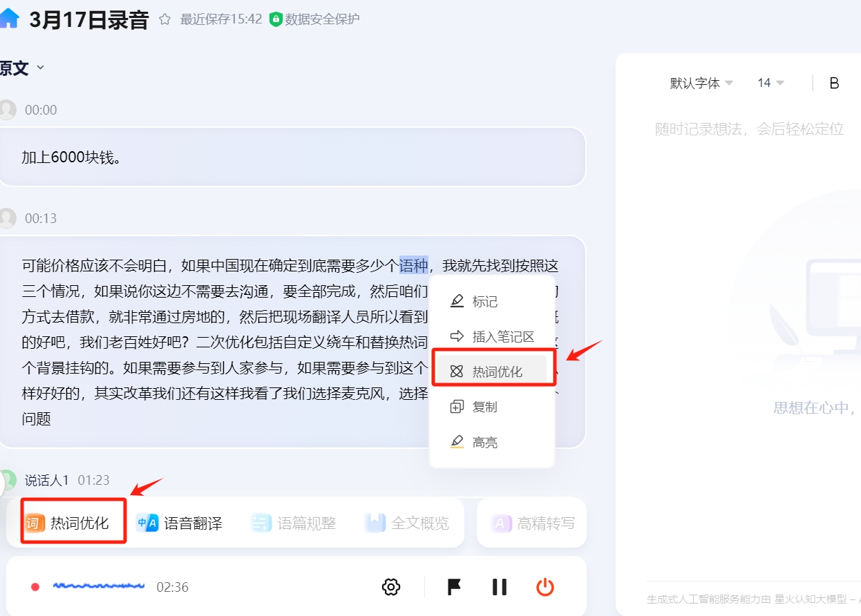Viewport: 861px width, 616px height.
Task: Open the font size 14 dropdown
Action: pos(771,84)
